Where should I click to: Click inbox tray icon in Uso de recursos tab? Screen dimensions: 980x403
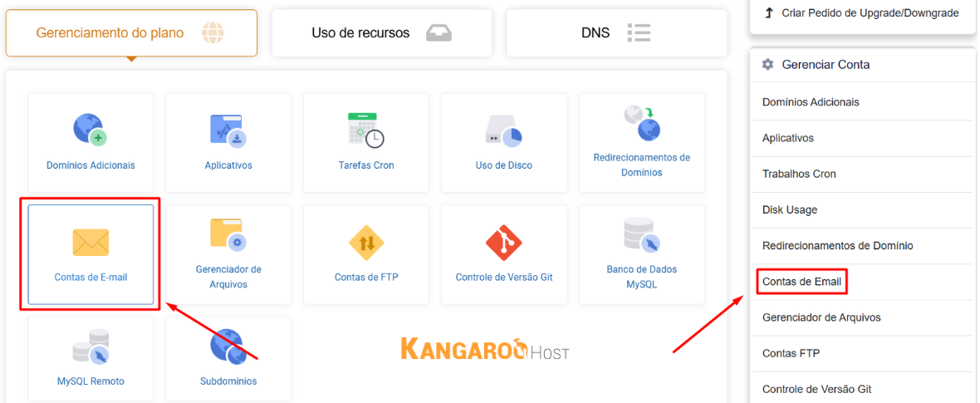439,32
